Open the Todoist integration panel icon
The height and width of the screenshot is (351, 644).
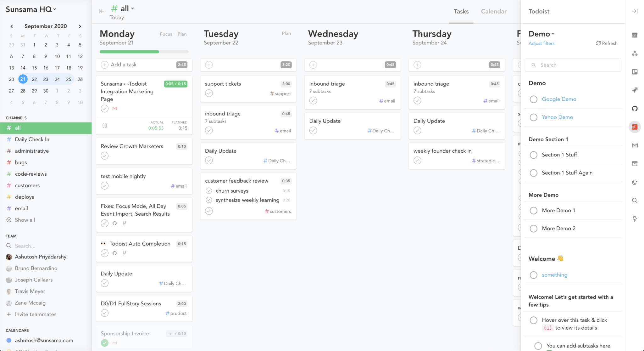pyautogui.click(x=635, y=127)
